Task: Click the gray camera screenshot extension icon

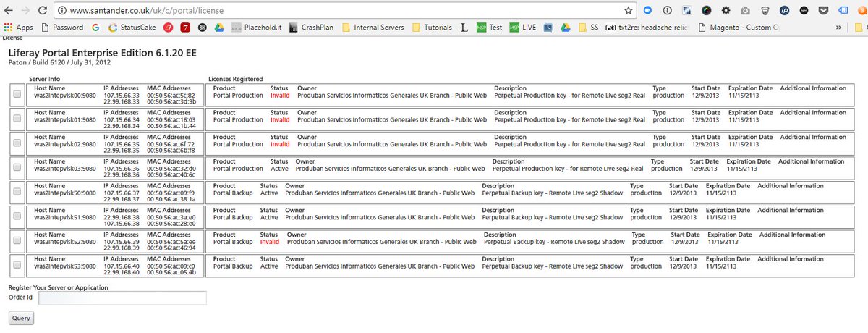Action: coord(745,11)
